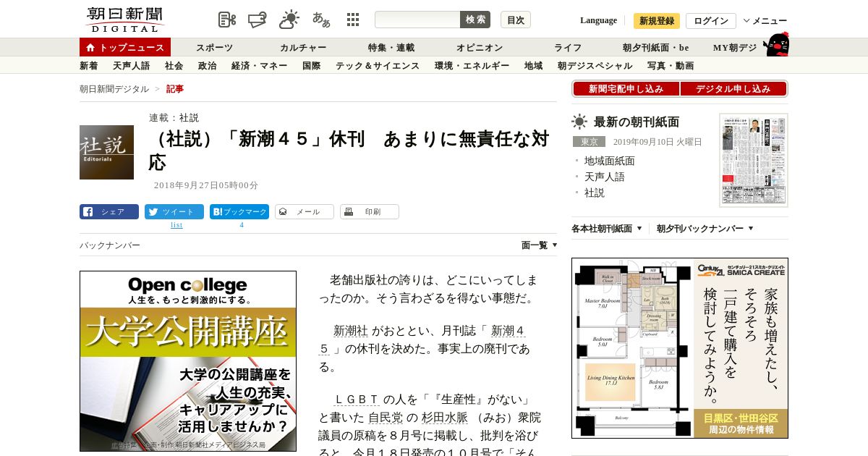Expand 各本社朝刊紙面 dropdown

[x=607, y=229]
